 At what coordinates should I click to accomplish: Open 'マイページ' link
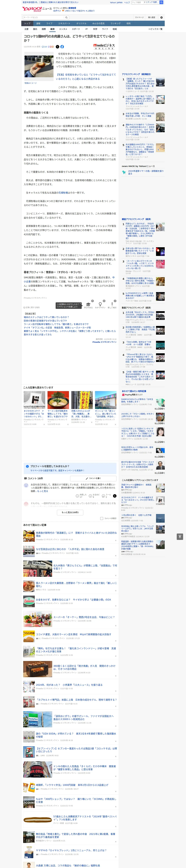(x=139, y=18)
